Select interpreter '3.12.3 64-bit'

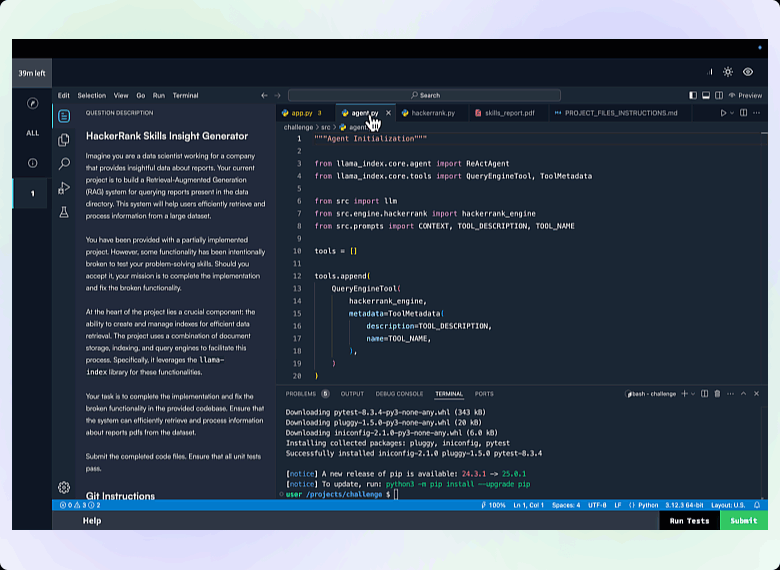(x=684, y=505)
